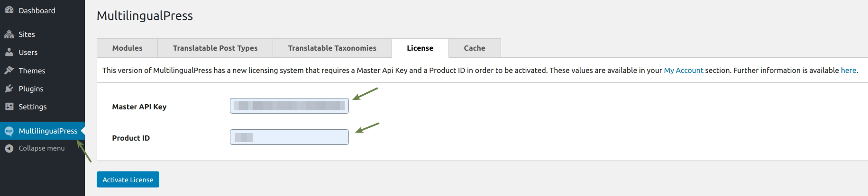Select the License tab
Image resolution: width=868 pixels, height=196 pixels.
pyautogui.click(x=420, y=48)
